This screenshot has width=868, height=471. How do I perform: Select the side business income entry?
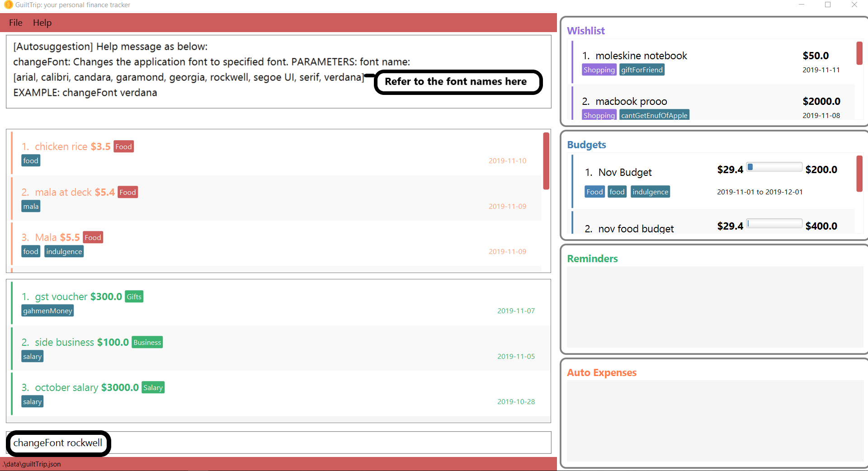(x=281, y=349)
